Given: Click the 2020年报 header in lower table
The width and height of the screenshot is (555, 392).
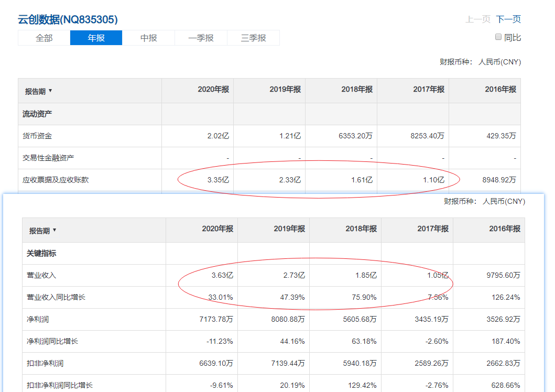Looking at the screenshot, I should [217, 228].
